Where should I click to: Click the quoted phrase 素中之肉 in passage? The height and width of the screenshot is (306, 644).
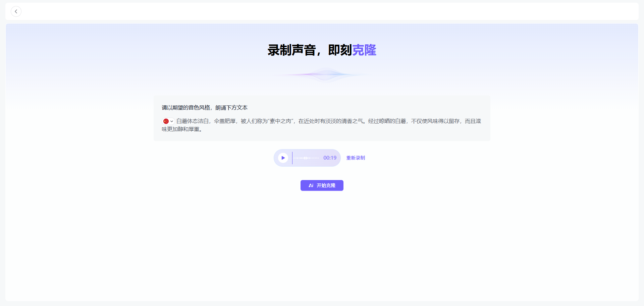click(x=280, y=121)
